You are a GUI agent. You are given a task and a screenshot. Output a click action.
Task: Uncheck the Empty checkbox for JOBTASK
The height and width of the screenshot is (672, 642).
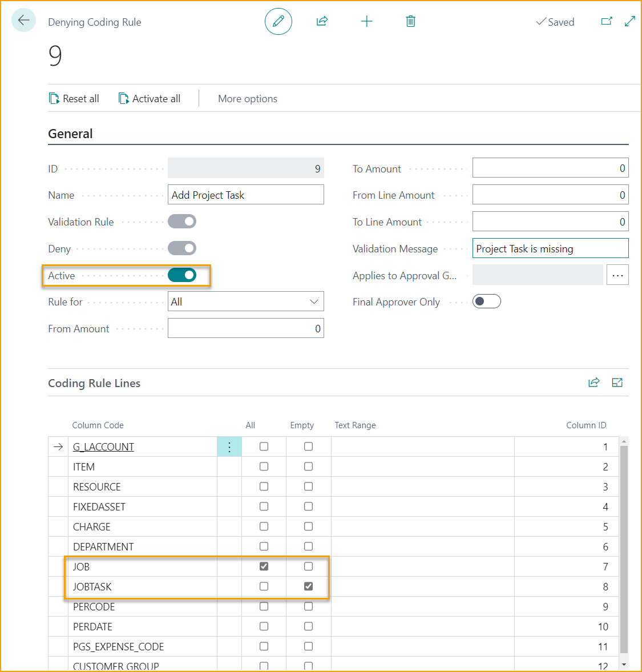pyautogui.click(x=308, y=586)
